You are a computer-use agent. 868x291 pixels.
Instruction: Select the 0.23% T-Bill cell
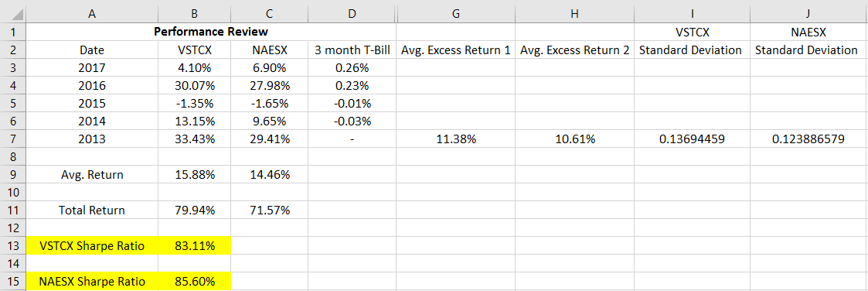[x=352, y=85]
